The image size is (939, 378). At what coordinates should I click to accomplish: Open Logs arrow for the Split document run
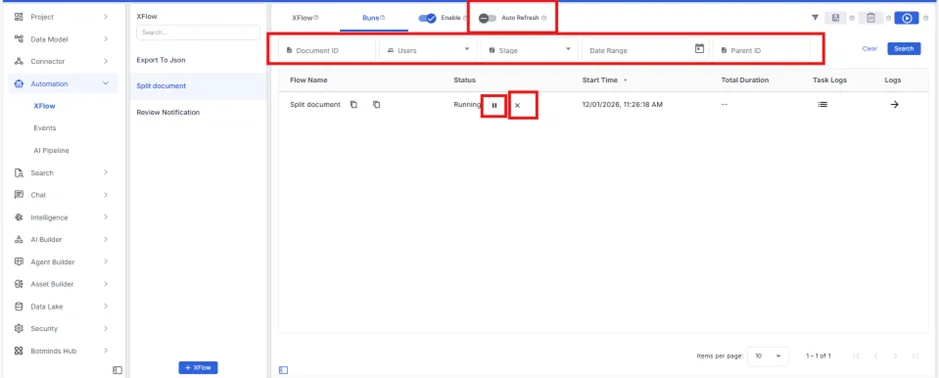point(894,105)
